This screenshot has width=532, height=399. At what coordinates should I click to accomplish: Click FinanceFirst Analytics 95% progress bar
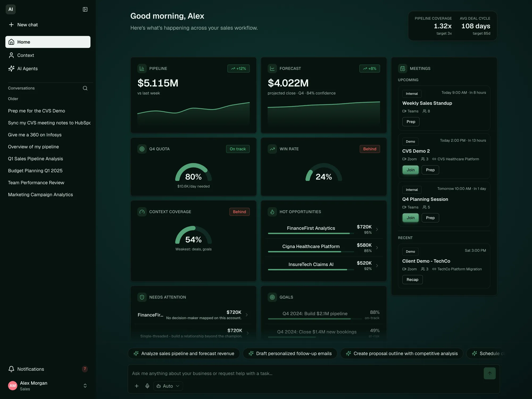point(311,233)
